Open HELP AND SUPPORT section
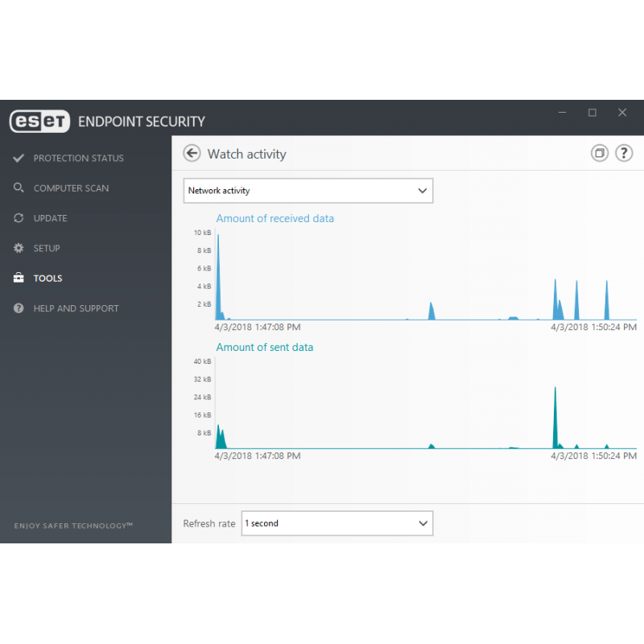Screen dimensions: 644x644 pyautogui.click(x=76, y=308)
